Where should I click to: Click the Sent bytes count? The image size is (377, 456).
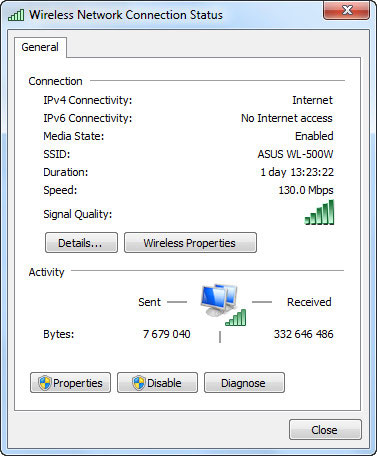tap(167, 334)
